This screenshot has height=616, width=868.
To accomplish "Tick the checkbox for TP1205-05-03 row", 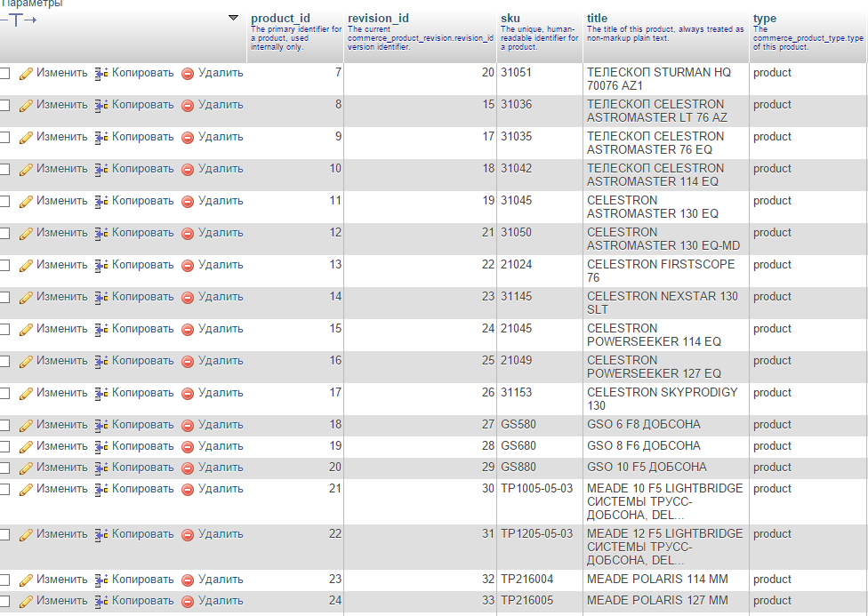I will tap(4, 534).
